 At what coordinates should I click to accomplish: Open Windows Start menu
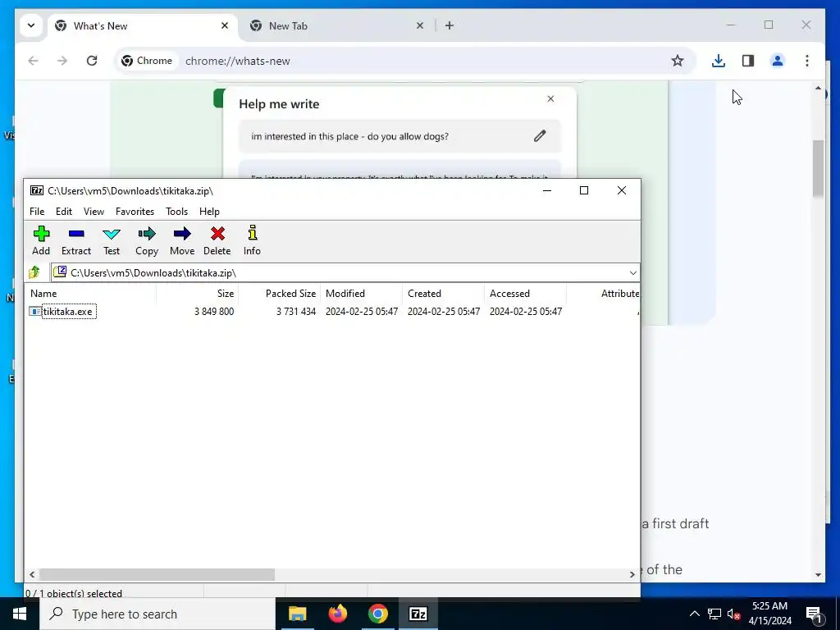pyautogui.click(x=20, y=614)
